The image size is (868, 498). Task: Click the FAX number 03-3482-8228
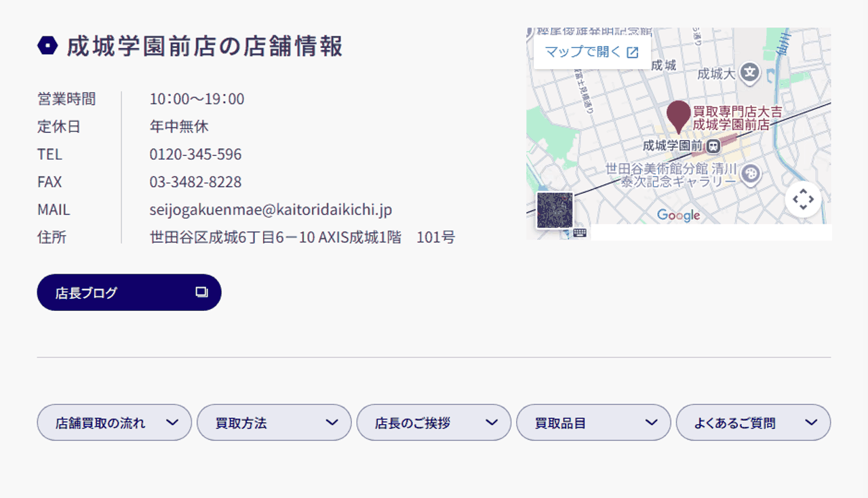coord(195,182)
